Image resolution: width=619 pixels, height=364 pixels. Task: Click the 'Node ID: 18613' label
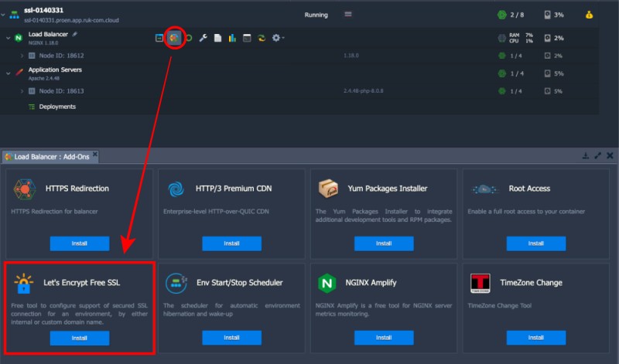pyautogui.click(x=61, y=91)
